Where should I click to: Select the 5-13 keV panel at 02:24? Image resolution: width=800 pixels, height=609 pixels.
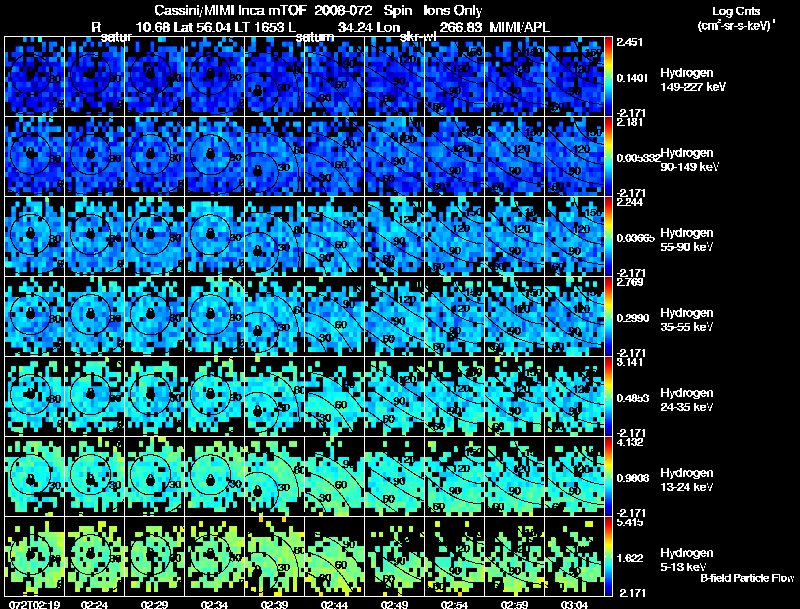pos(94,557)
